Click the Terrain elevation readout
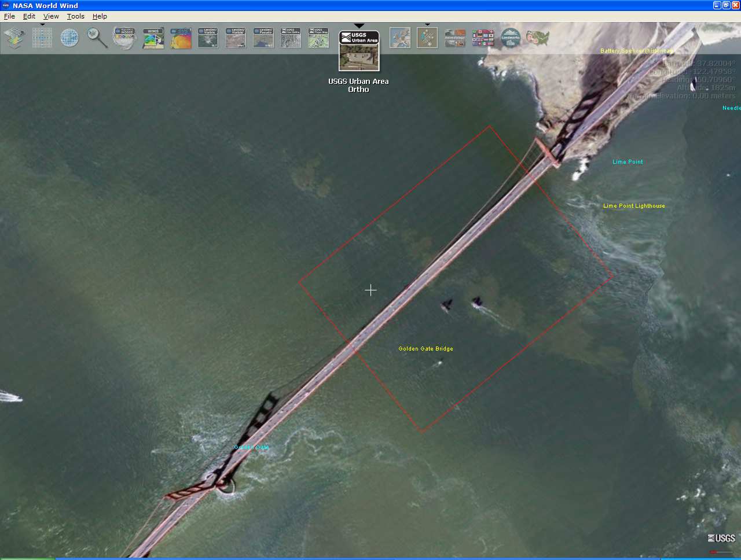Screen dimensions: 741x560 (682, 96)
